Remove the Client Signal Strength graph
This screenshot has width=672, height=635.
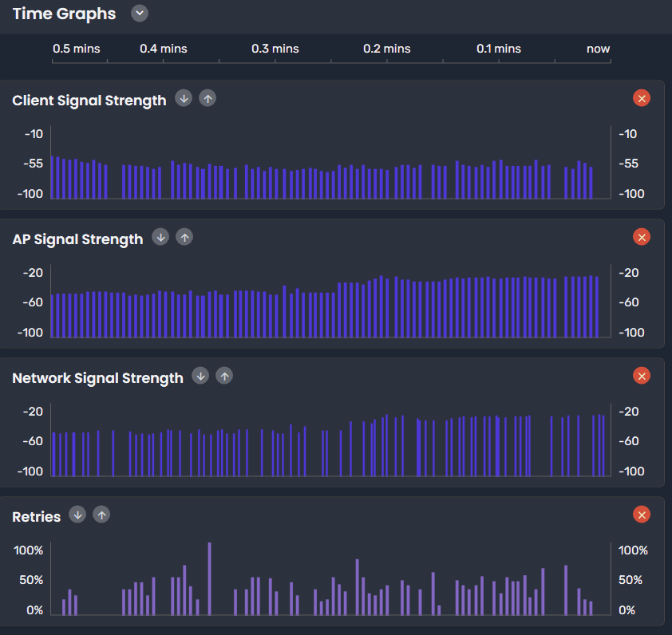pyautogui.click(x=642, y=98)
